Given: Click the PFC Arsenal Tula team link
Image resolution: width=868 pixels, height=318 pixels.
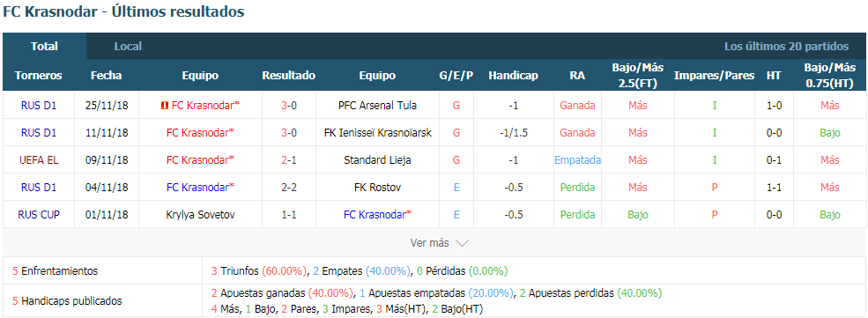Looking at the screenshot, I should click(x=377, y=105).
